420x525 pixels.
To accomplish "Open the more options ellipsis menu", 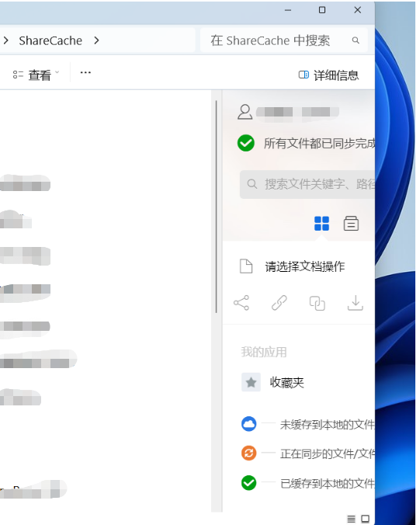I will pyautogui.click(x=85, y=72).
